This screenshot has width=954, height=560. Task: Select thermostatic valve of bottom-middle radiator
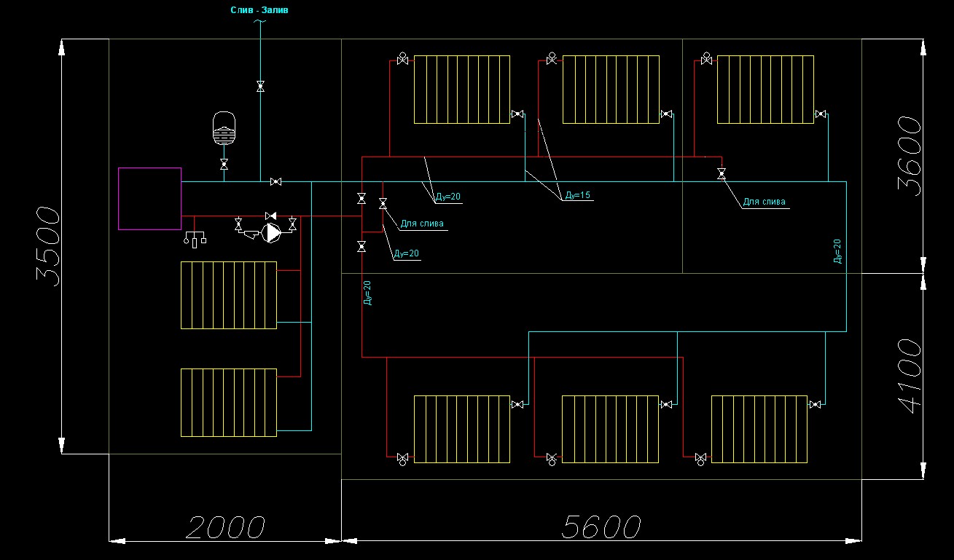(552, 459)
